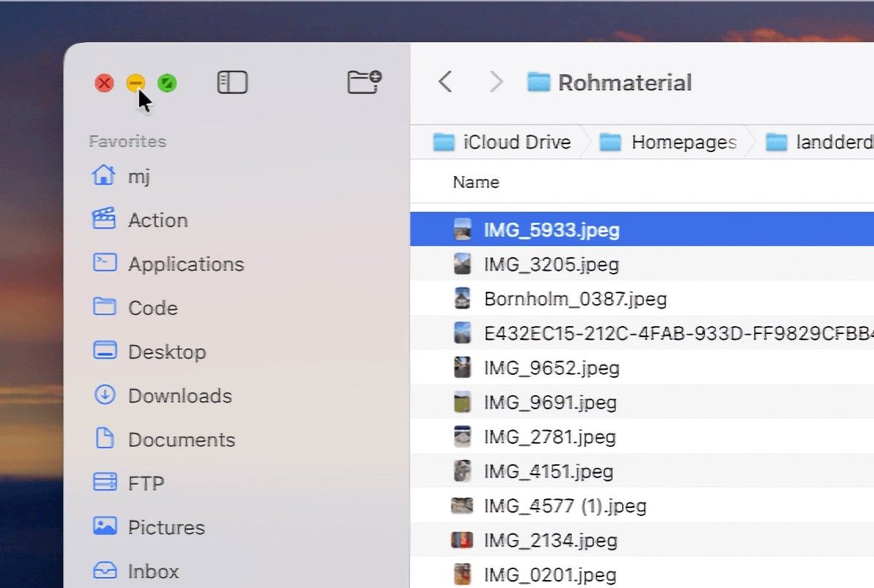Select the file IMG_3205.jpeg
This screenshot has height=588, width=874.
tap(551, 264)
